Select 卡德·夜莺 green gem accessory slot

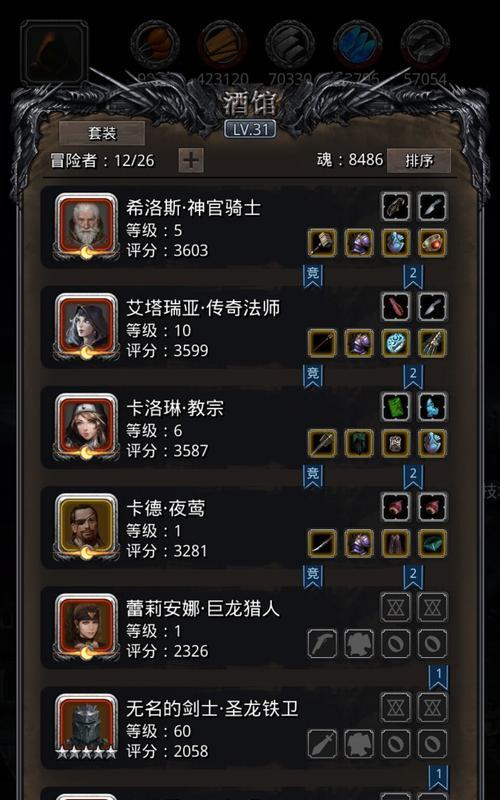433,543
